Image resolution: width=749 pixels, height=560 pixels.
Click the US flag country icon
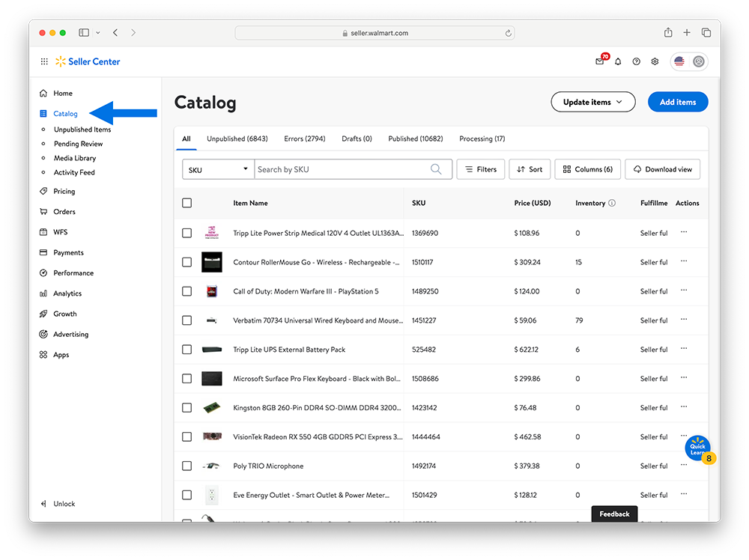(x=679, y=61)
